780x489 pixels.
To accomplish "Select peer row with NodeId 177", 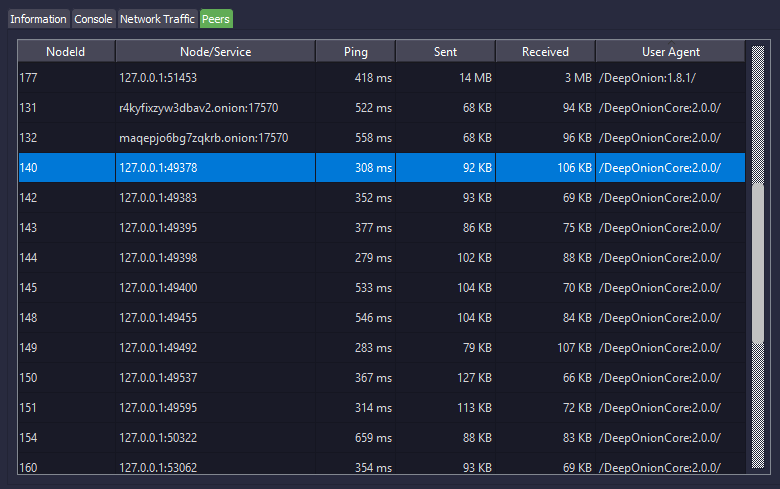I will (382, 78).
